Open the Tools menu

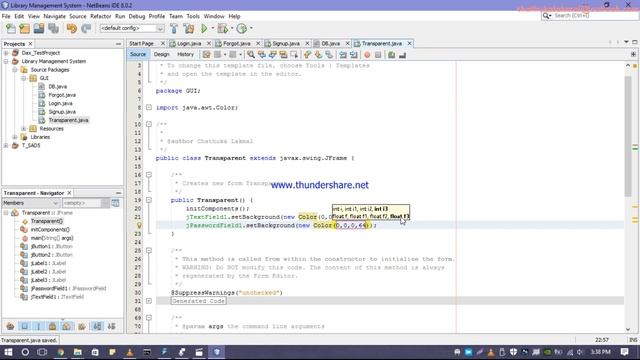coord(193,16)
